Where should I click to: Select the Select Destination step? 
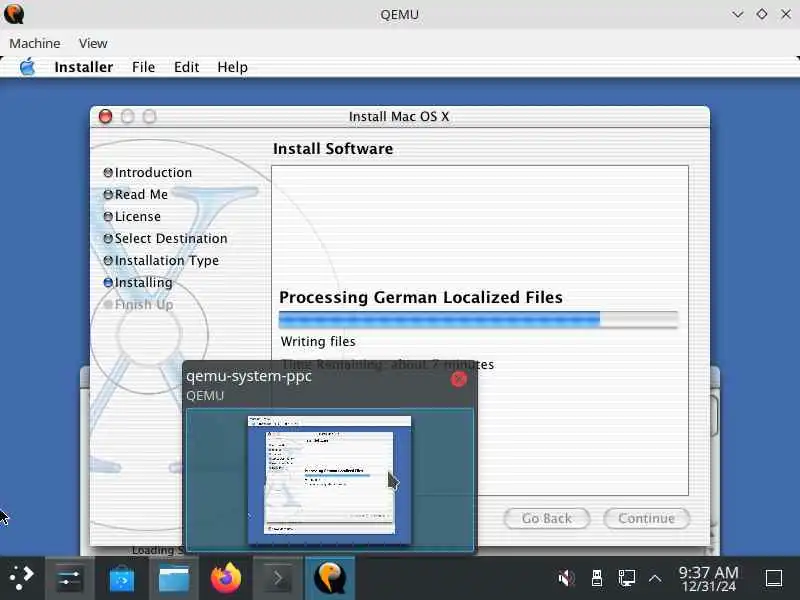pos(165,238)
